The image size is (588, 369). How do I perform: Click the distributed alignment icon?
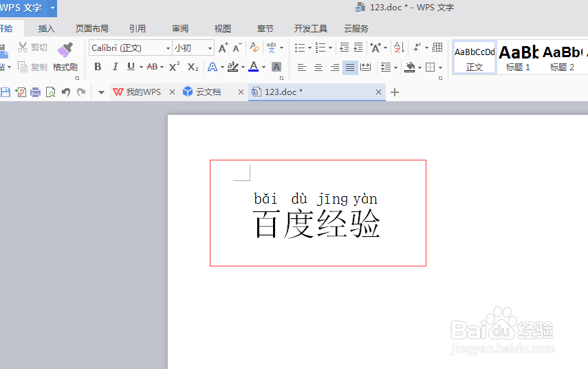[x=365, y=67]
